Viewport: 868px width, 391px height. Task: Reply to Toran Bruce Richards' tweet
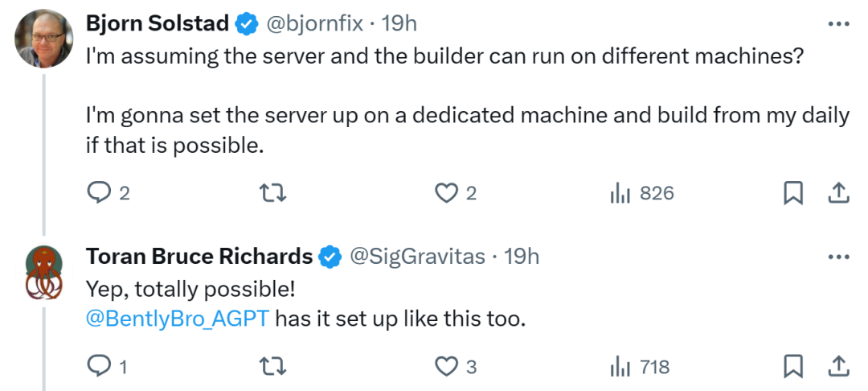(98, 367)
